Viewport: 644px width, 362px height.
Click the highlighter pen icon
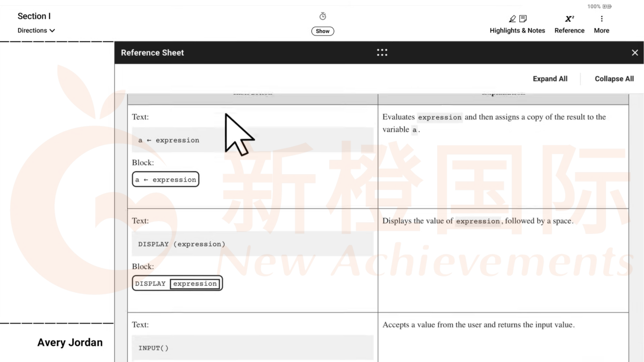tap(512, 19)
